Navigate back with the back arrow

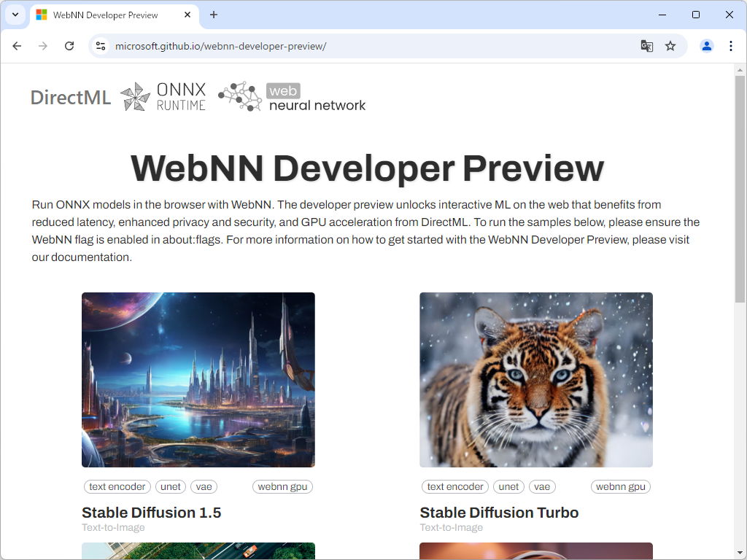17,45
